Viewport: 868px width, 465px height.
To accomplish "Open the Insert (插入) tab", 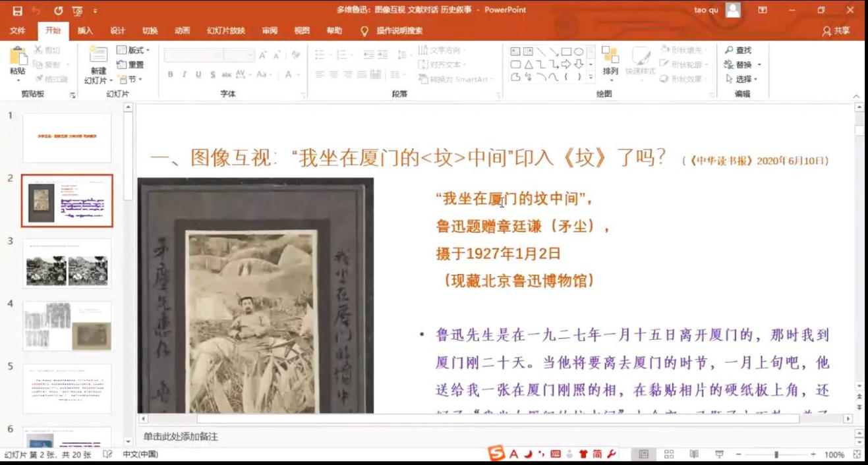I will click(85, 31).
